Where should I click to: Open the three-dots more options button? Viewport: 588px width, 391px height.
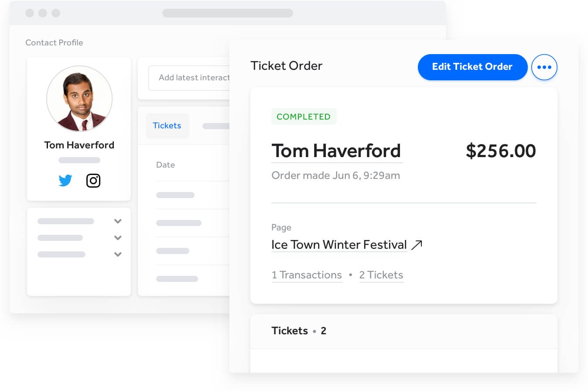544,67
